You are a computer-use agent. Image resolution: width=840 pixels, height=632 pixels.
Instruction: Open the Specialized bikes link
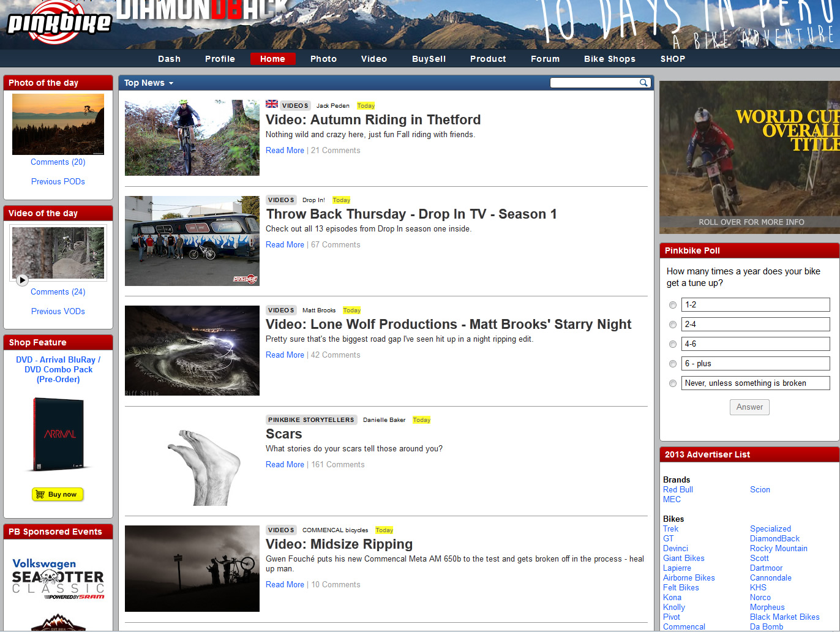770,529
